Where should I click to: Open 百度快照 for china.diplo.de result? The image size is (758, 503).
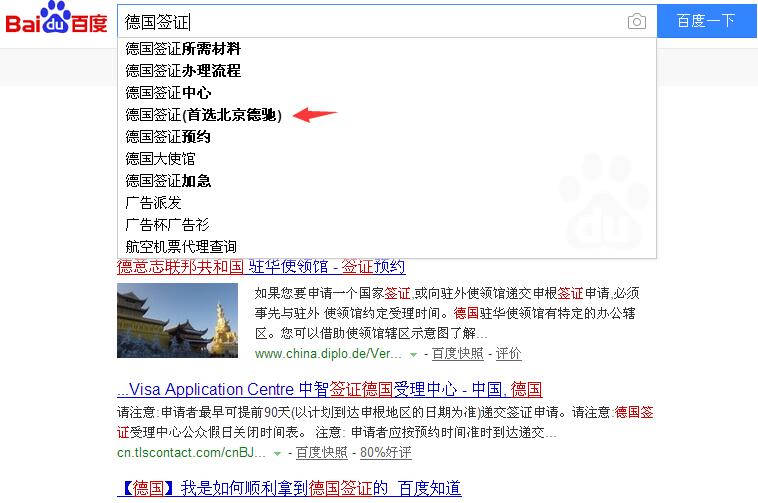tap(457, 354)
